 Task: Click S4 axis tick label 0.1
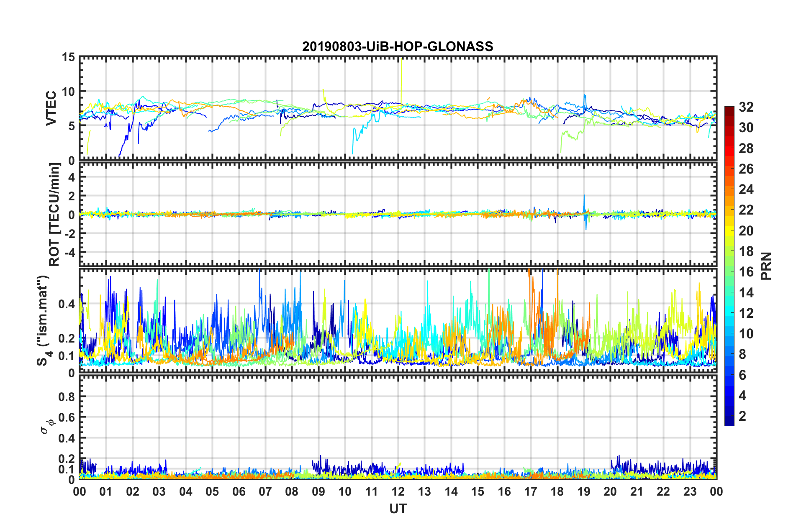pyautogui.click(x=67, y=356)
